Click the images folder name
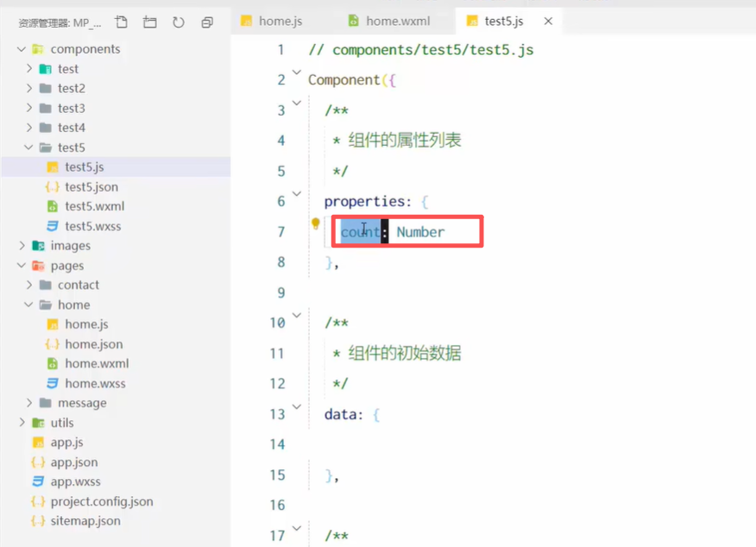The image size is (756, 547). (x=71, y=246)
